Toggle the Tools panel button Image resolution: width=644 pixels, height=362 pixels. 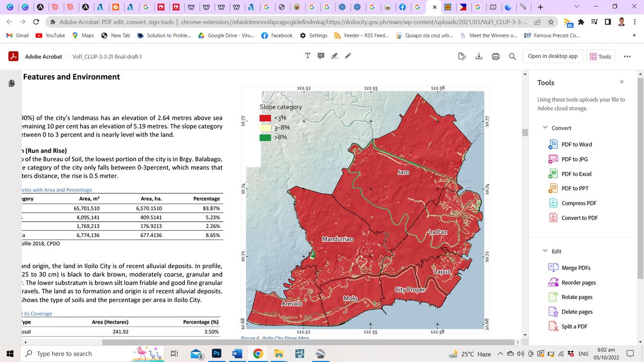click(600, 57)
